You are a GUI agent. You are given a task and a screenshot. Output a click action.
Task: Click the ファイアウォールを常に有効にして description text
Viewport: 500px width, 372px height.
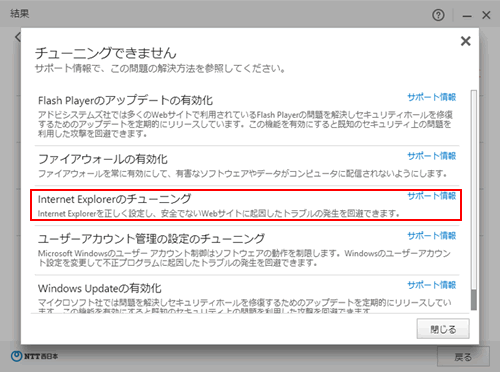(242, 174)
